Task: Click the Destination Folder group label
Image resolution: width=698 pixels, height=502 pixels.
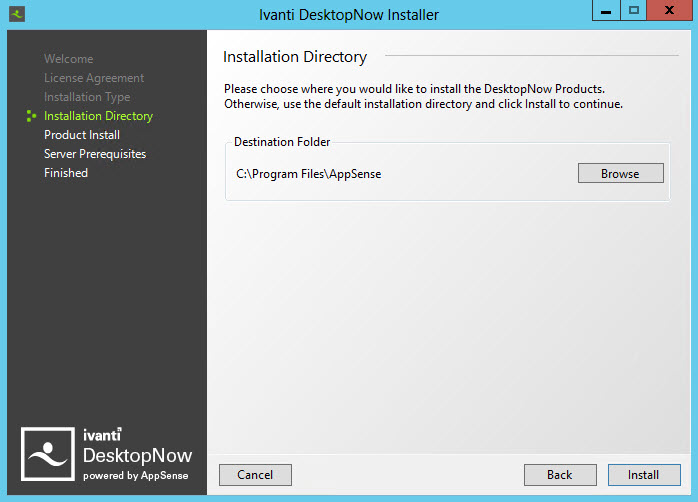Action: click(x=281, y=142)
